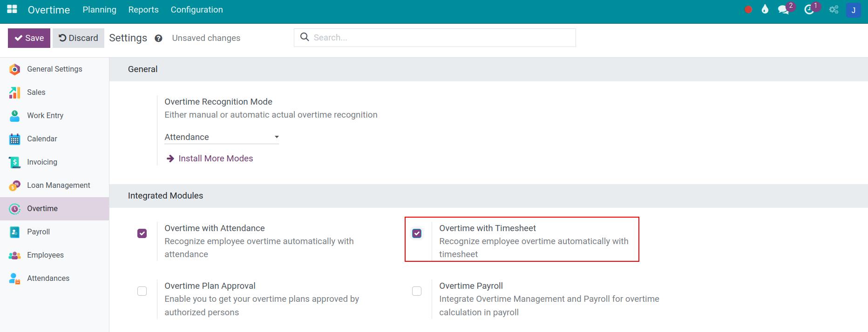Click the water drop icon in top bar
Image resolution: width=868 pixels, height=332 pixels.
coord(765,10)
